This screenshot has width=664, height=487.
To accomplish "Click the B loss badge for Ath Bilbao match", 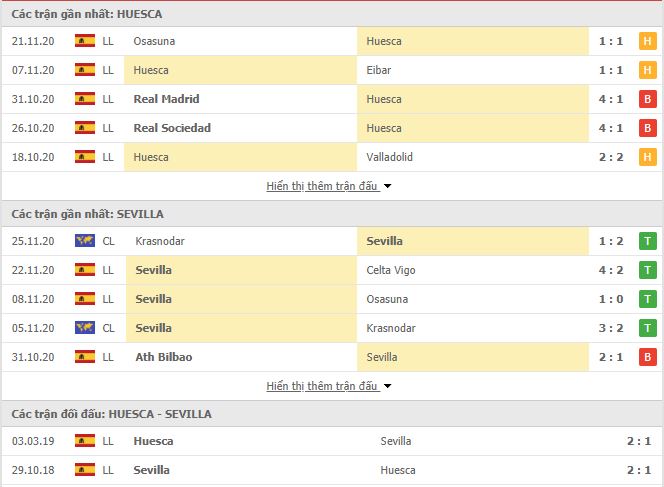I will pyautogui.click(x=647, y=357).
